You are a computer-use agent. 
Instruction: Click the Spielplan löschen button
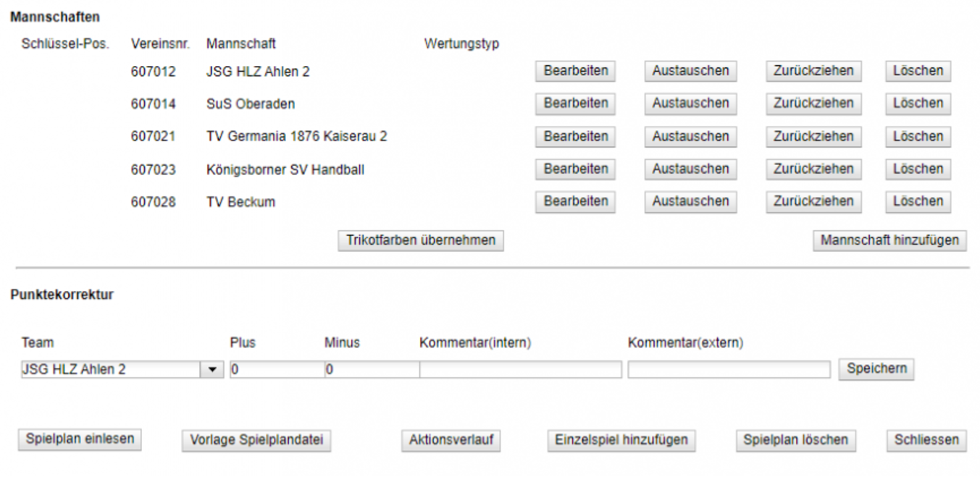click(x=795, y=439)
